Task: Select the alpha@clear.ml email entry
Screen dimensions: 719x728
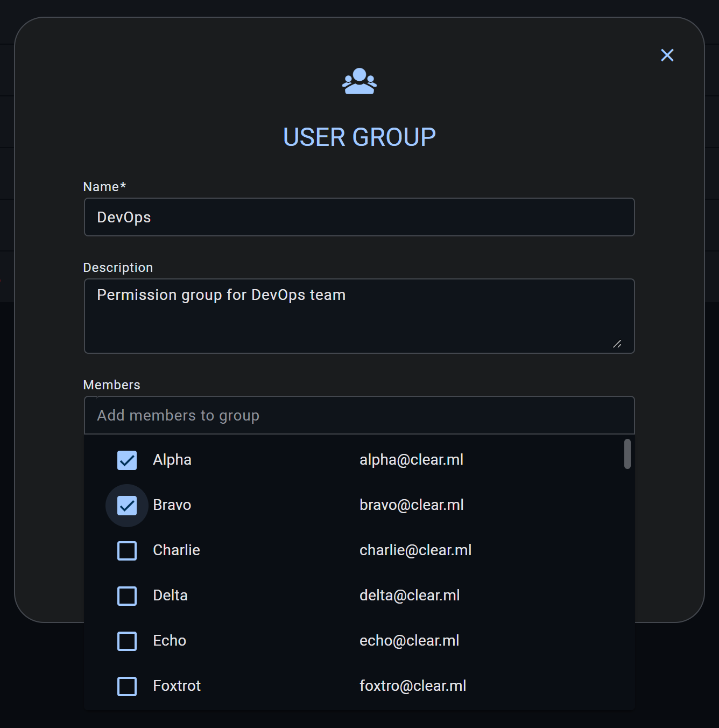Action: point(412,460)
